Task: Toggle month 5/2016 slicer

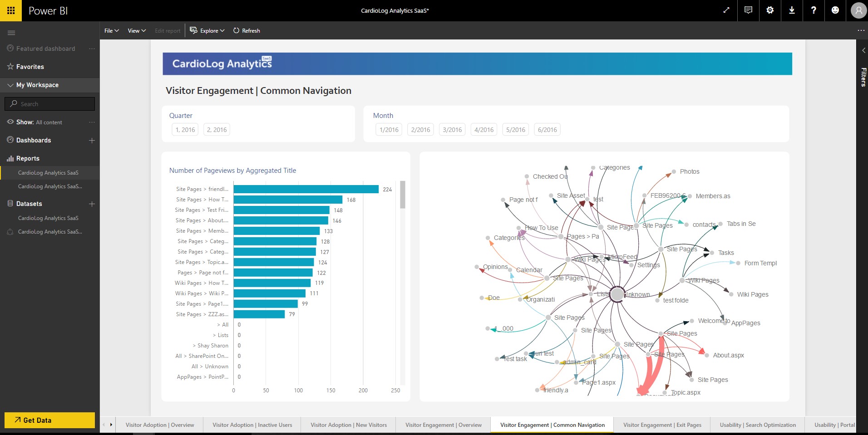Action: 516,130
